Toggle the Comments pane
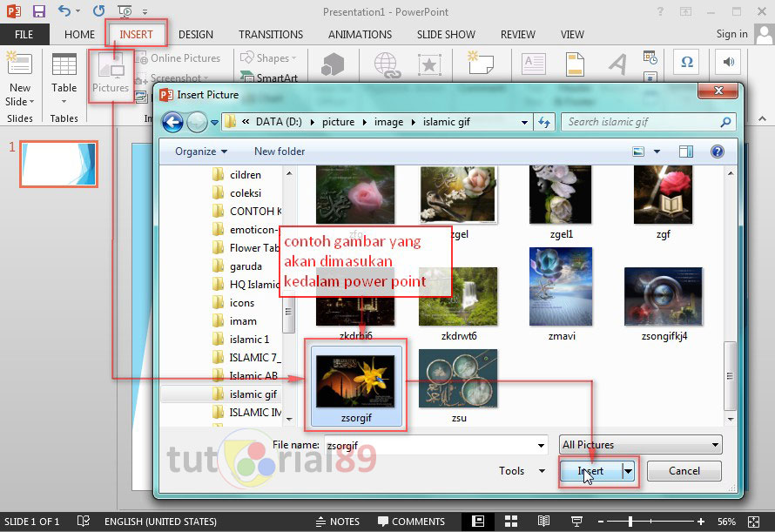Viewport: 775px width, 532px height. (411, 522)
